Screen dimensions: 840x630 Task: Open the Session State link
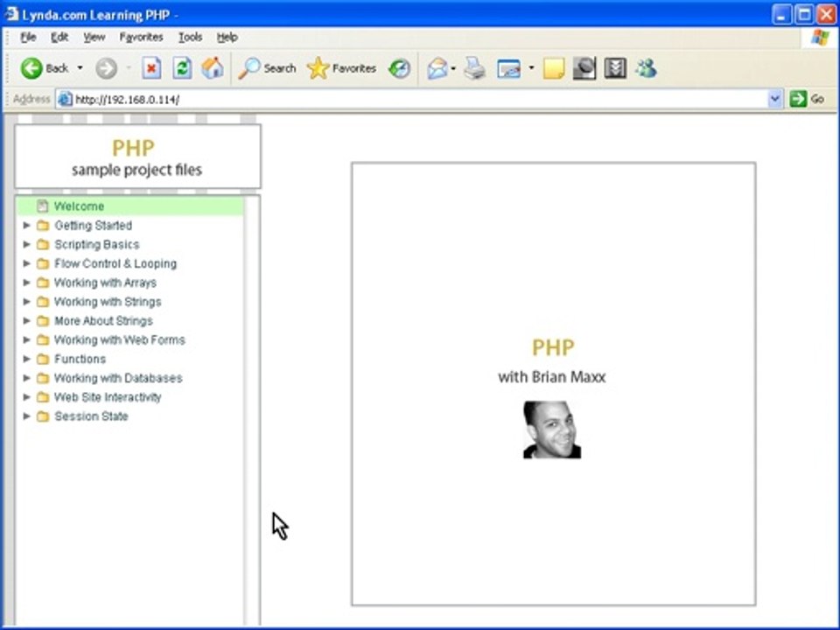pos(91,416)
